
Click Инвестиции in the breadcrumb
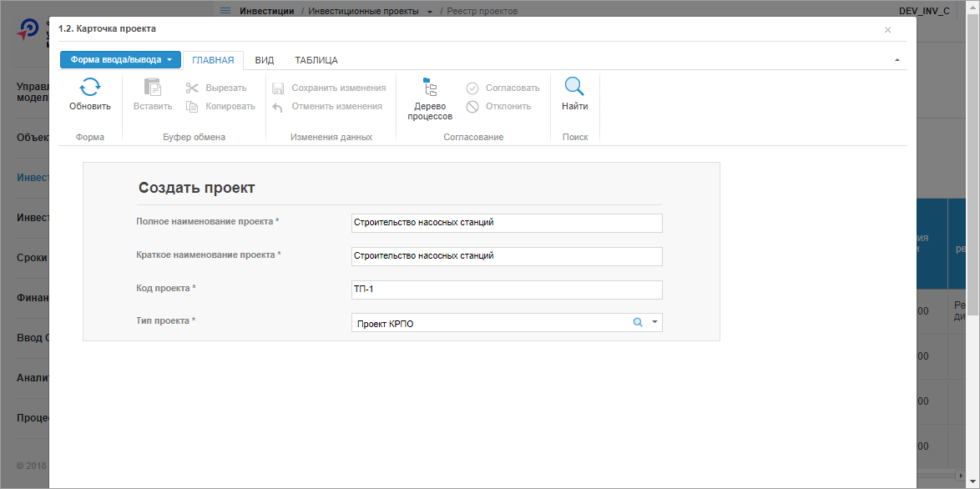tap(267, 11)
